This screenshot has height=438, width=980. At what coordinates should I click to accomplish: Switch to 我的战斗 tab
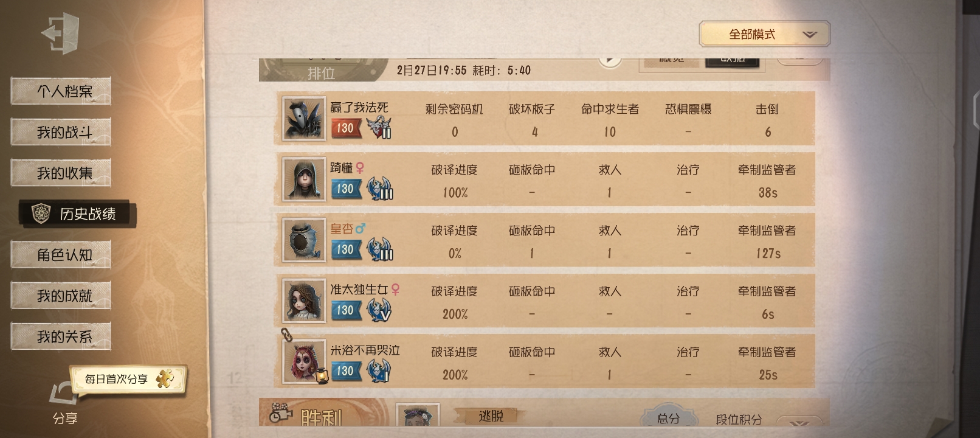pyautogui.click(x=61, y=132)
